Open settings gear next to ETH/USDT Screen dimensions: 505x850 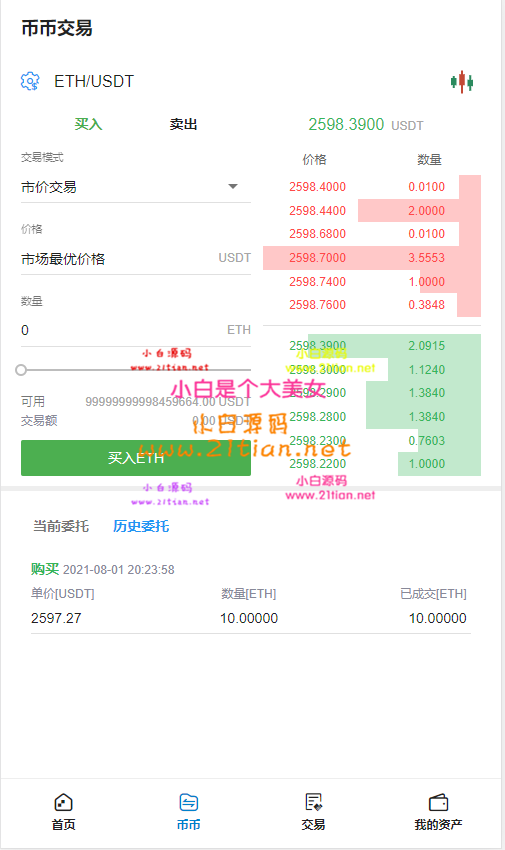pyautogui.click(x=30, y=81)
